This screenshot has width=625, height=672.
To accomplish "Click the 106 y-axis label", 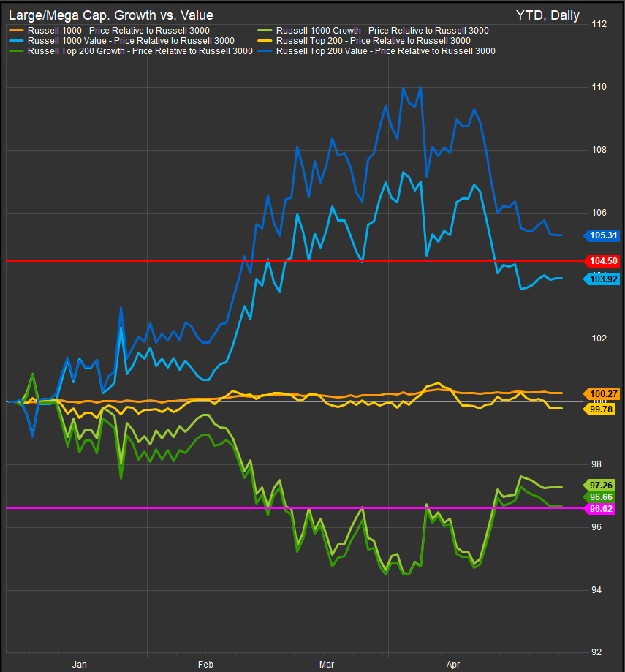I will pos(599,213).
